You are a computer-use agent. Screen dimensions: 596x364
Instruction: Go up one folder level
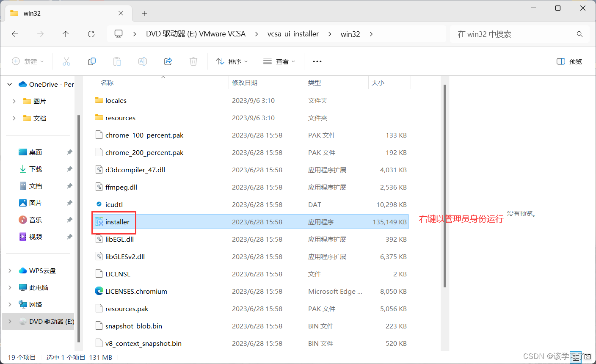pos(66,34)
